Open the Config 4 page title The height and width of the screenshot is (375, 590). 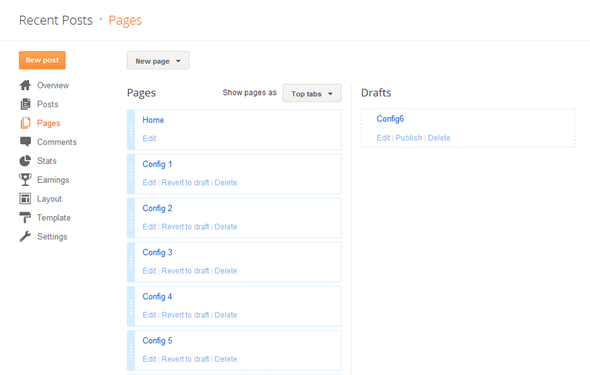[157, 296]
